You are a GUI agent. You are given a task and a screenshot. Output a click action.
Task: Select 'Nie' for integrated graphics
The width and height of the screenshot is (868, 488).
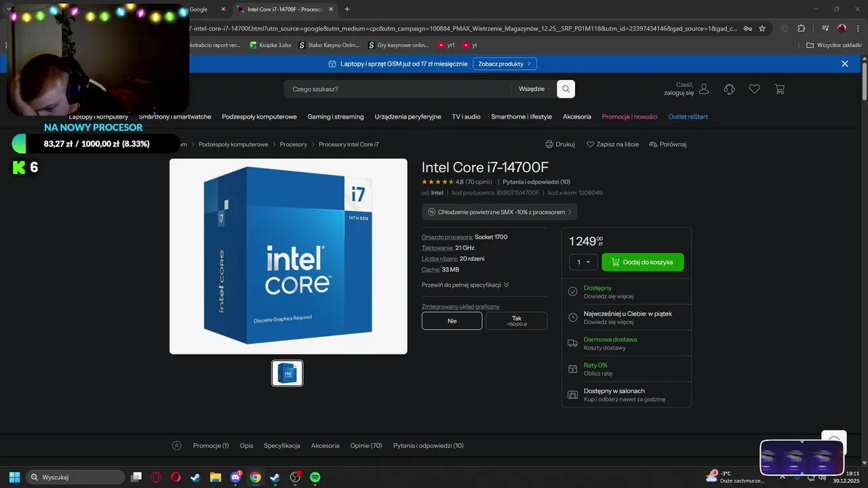(452, 321)
